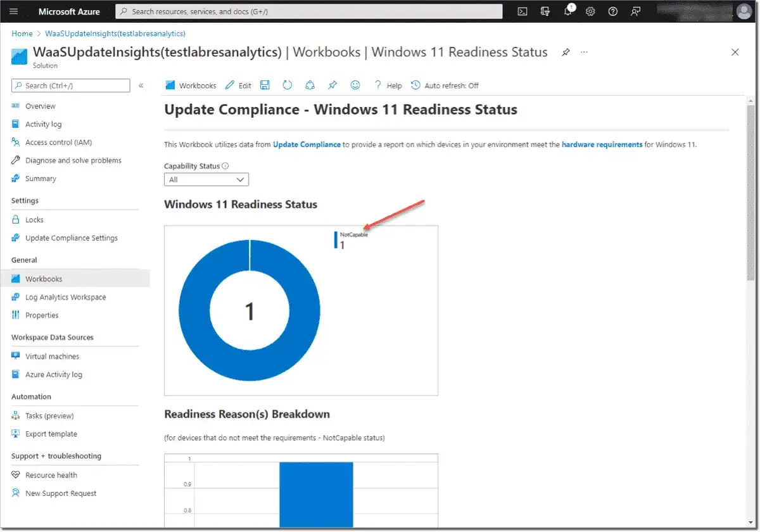The height and width of the screenshot is (532, 760).
Task: Open the Help question mark in top bar
Action: tap(612, 11)
